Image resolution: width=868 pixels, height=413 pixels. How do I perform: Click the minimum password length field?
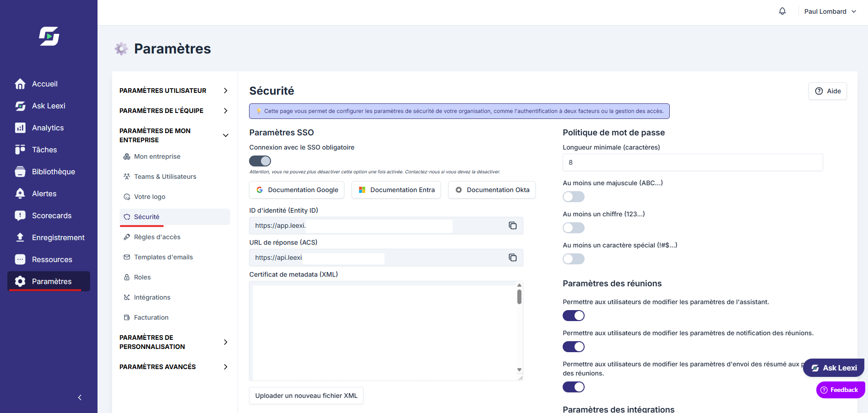693,162
